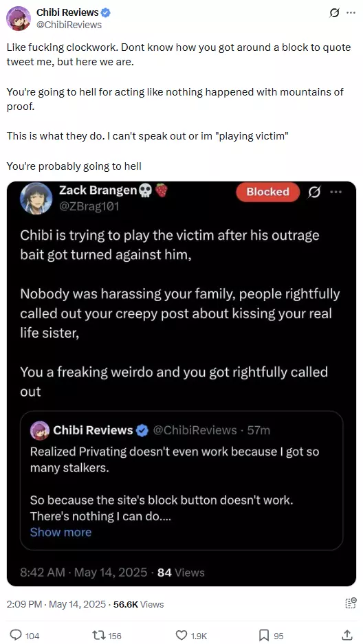
Task: Open the @ChibiReviews handle link
Action: [69, 25]
